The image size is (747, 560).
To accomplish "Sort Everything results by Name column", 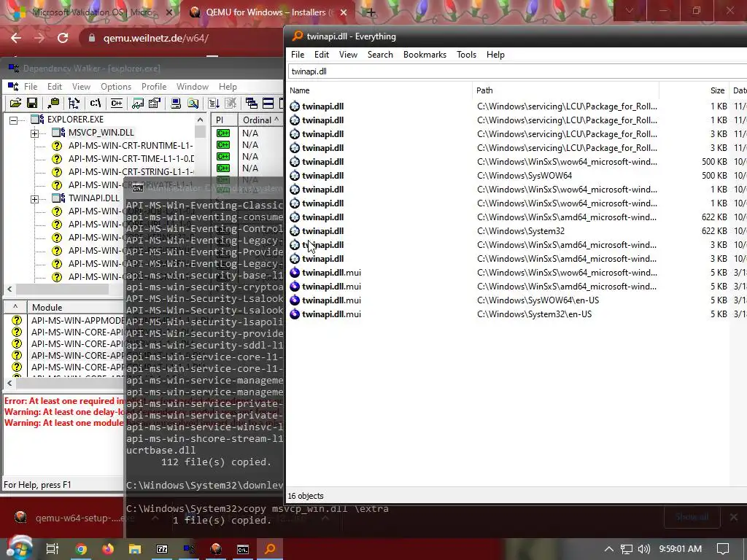I will 379,90.
